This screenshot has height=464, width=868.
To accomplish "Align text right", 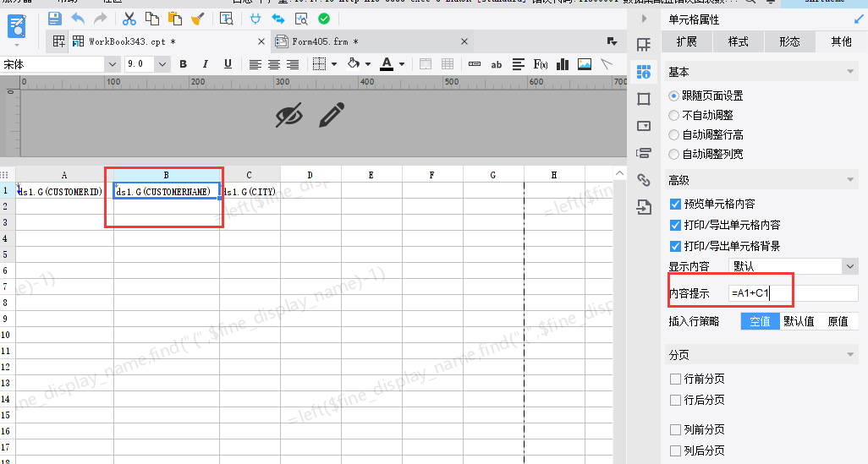I will click(293, 64).
